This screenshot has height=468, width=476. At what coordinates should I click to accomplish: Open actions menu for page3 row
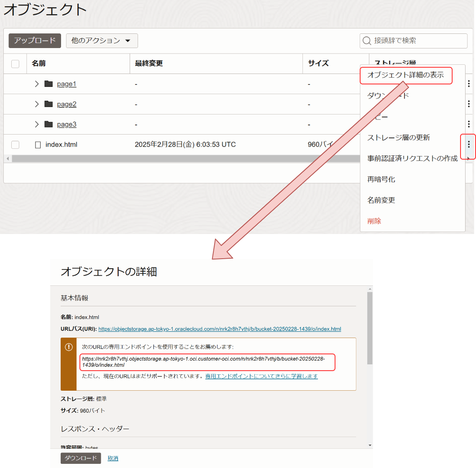click(x=469, y=124)
